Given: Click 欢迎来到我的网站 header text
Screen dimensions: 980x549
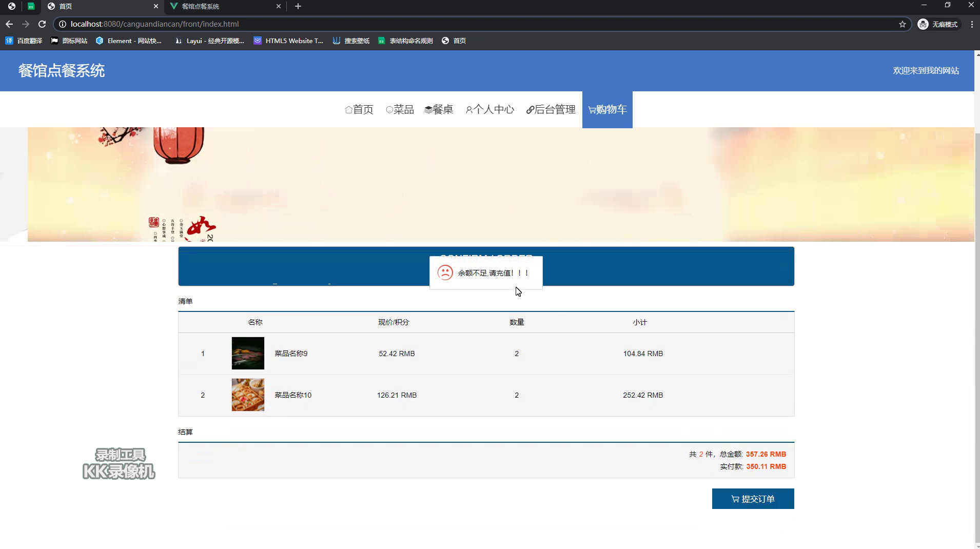Looking at the screenshot, I should click(x=926, y=71).
